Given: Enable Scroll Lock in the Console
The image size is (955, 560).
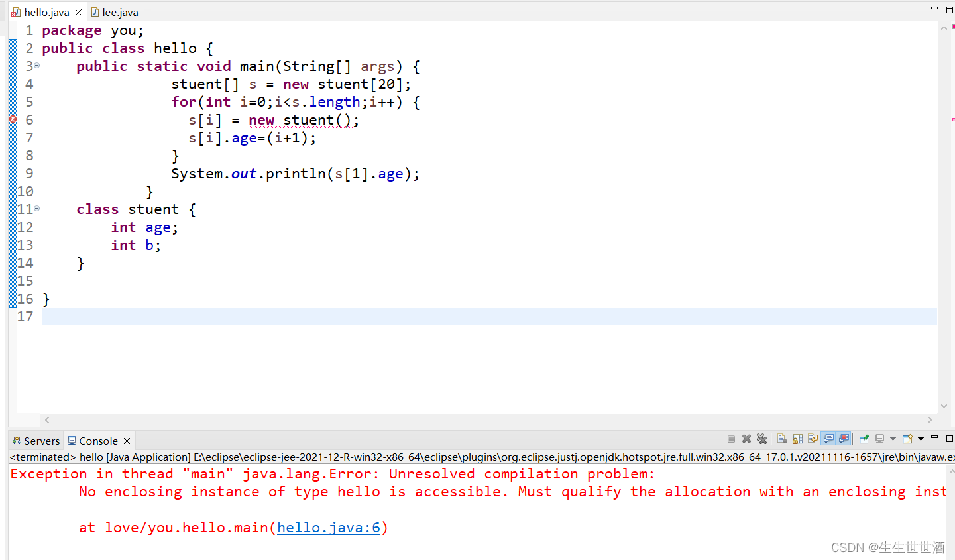Looking at the screenshot, I should [x=797, y=438].
